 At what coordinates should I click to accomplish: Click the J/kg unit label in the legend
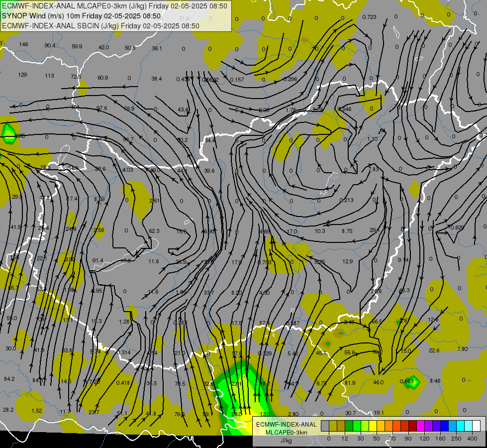(286, 441)
